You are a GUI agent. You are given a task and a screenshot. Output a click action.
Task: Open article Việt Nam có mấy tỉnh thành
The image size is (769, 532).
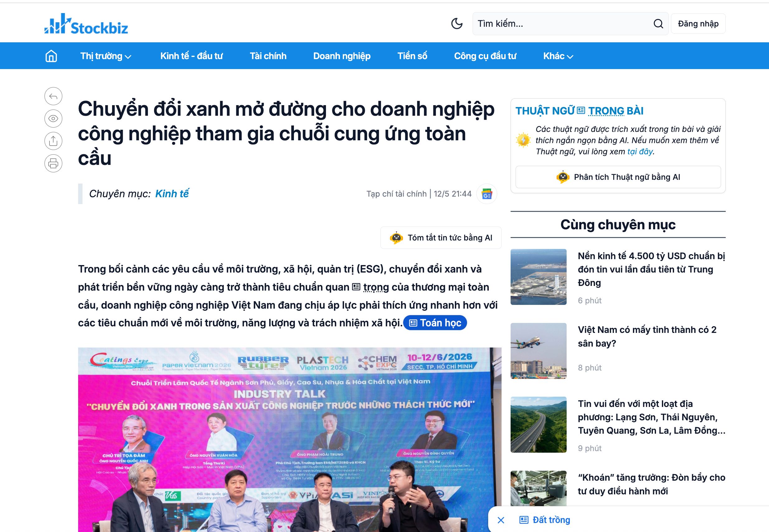click(647, 336)
